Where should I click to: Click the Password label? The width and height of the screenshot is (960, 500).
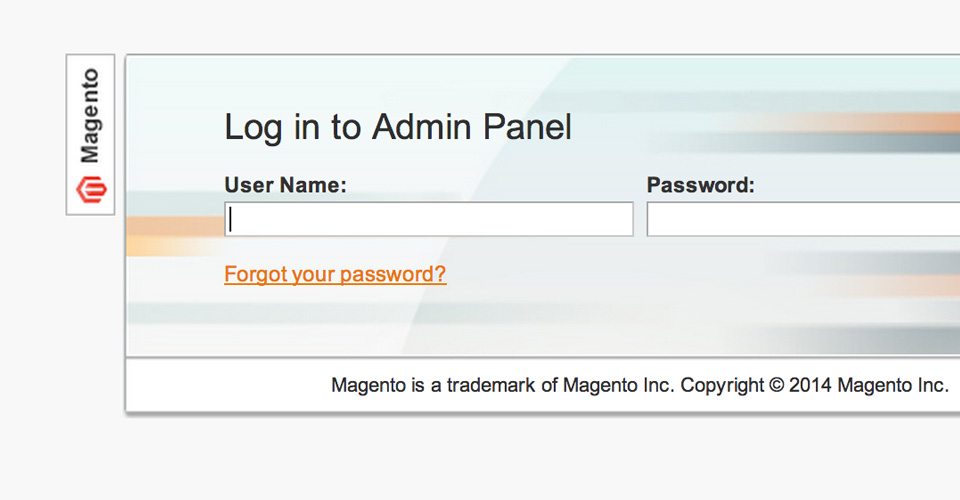[700, 185]
